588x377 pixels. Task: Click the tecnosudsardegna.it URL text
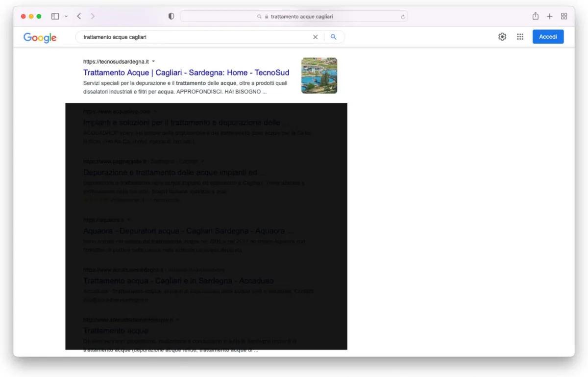coord(116,62)
